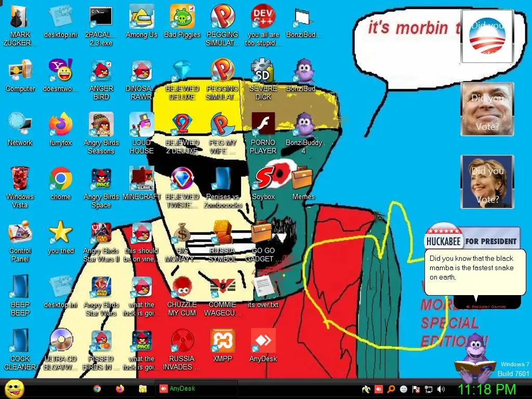Open the this should be on vine icon
Image resolution: width=532 pixels, height=399 pixels.
click(141, 233)
